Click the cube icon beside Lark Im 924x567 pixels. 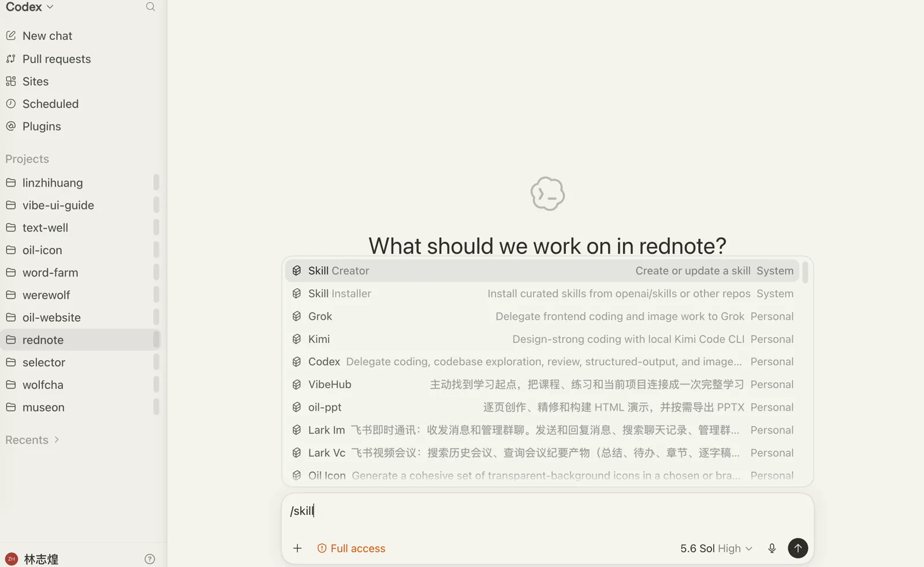click(x=297, y=430)
